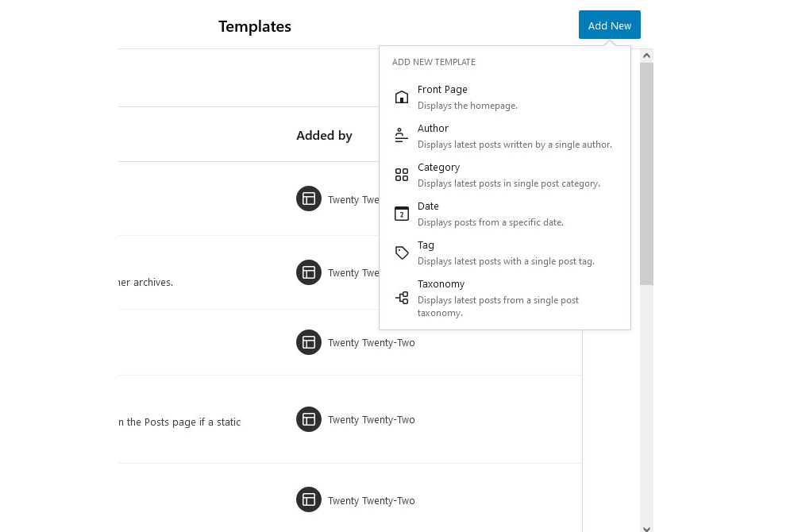Click the Category grid icon
Screen dimensions: 794x532
[402, 174]
